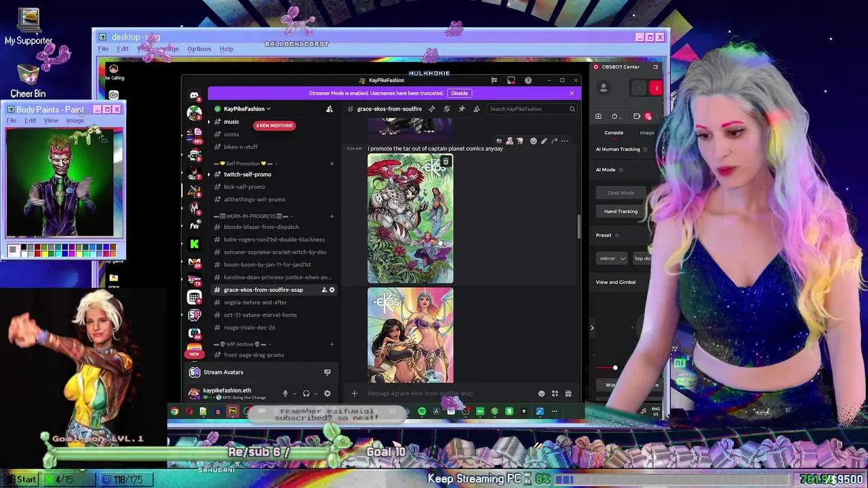Screen dimensions: 868x488
Task: Open File menu in desktop window
Action: click(x=103, y=49)
